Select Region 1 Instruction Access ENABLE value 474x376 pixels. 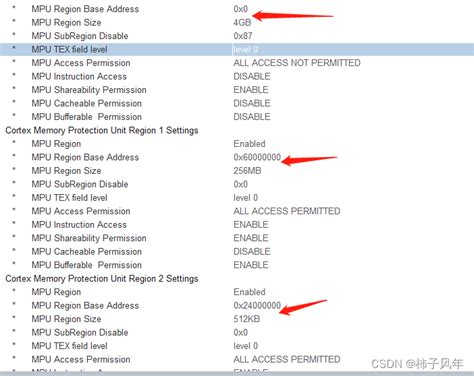coord(251,225)
